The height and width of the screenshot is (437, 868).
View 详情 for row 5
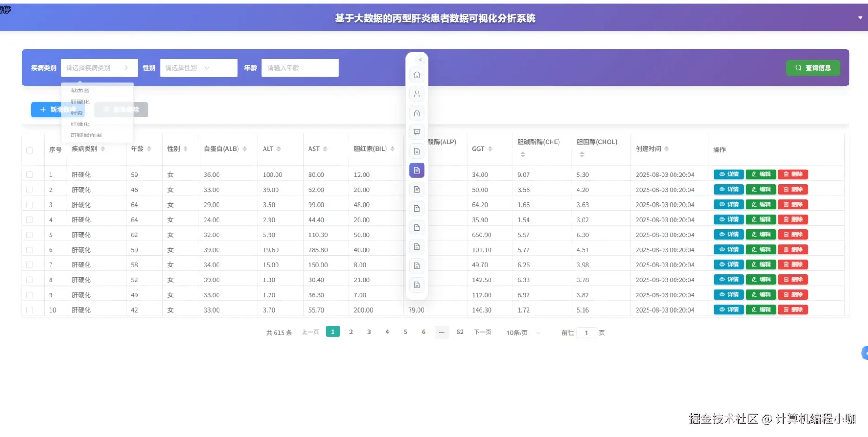tap(729, 235)
